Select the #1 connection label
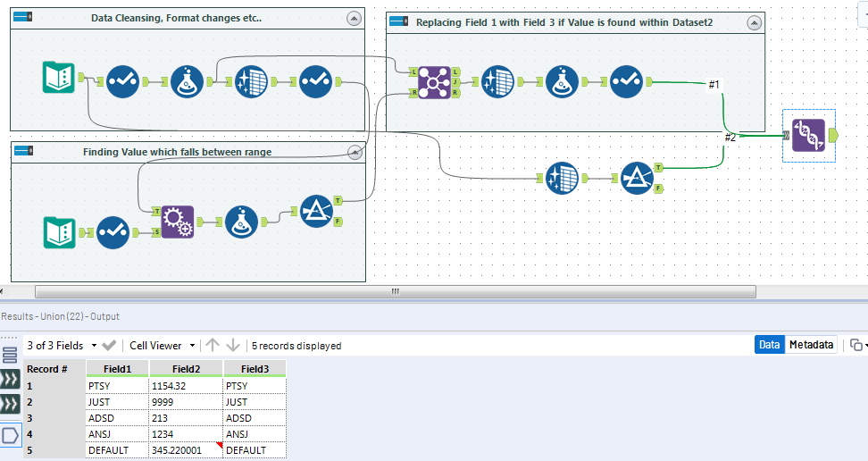This screenshot has width=868, height=461. tap(714, 84)
